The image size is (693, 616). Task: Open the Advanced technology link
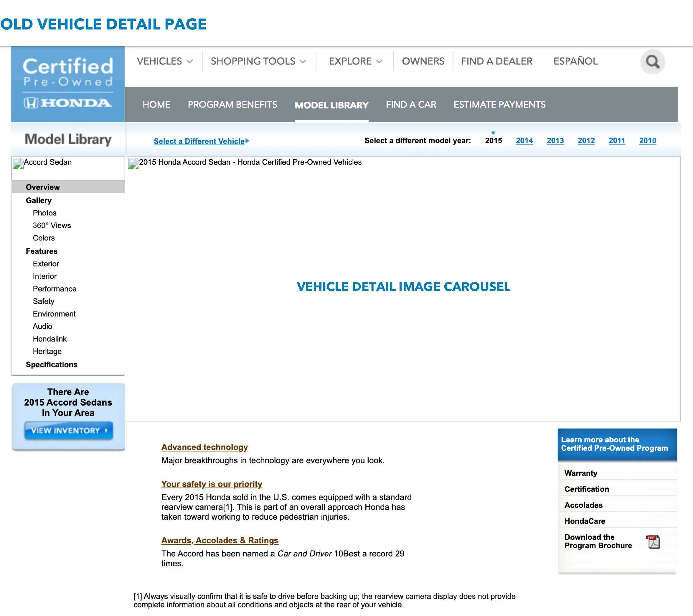(x=204, y=447)
